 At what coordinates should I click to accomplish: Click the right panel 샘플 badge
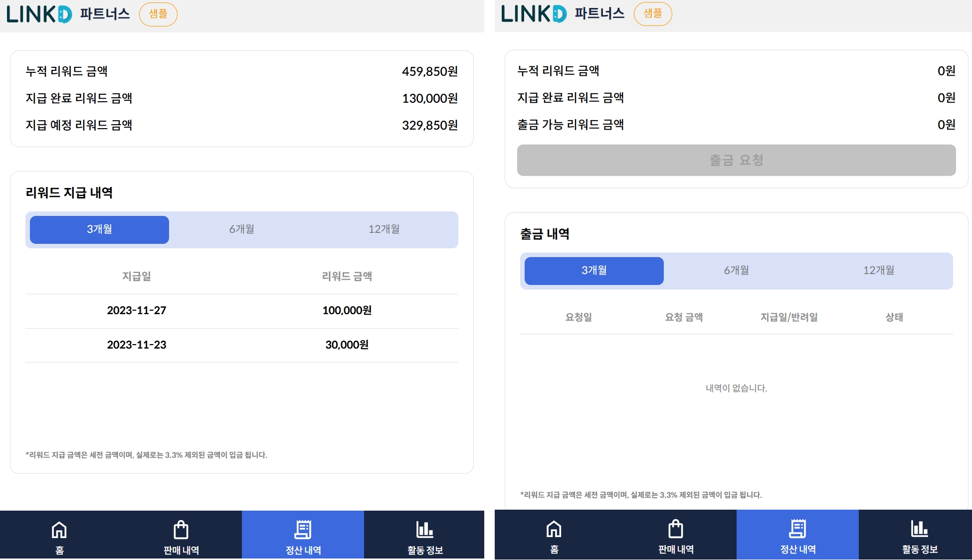[653, 13]
